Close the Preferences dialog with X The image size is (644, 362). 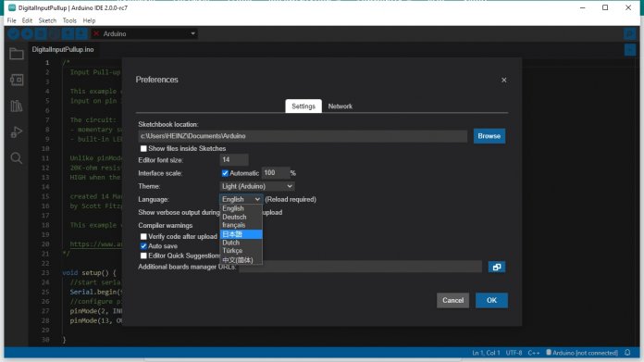tap(504, 81)
